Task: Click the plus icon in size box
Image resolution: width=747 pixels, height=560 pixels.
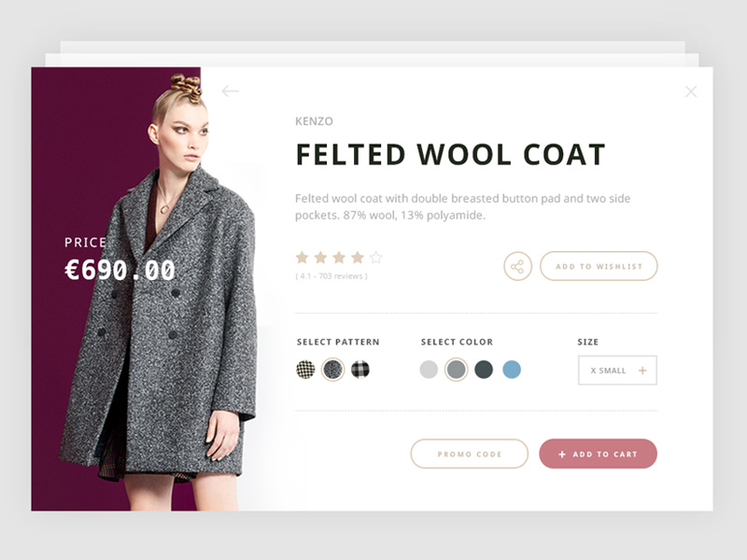Action: coord(642,370)
